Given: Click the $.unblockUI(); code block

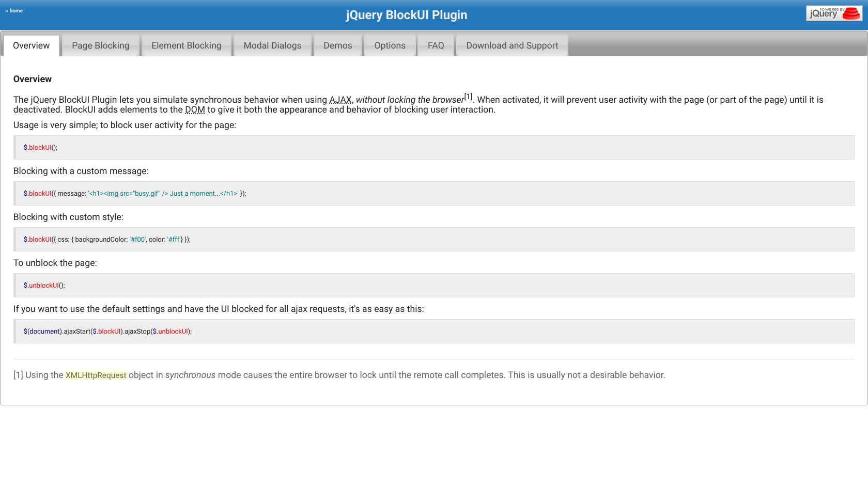Looking at the screenshot, I should [x=434, y=285].
